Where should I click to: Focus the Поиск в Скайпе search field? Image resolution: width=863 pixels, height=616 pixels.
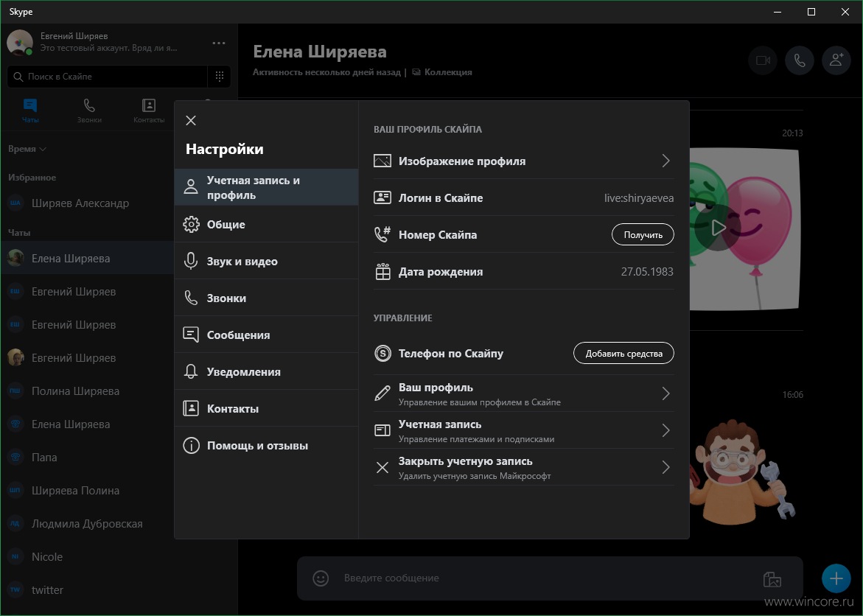coord(108,77)
